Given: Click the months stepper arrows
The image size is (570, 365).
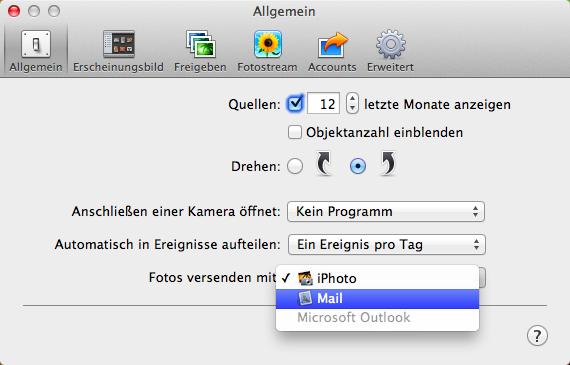Looking at the screenshot, I should tap(352, 104).
